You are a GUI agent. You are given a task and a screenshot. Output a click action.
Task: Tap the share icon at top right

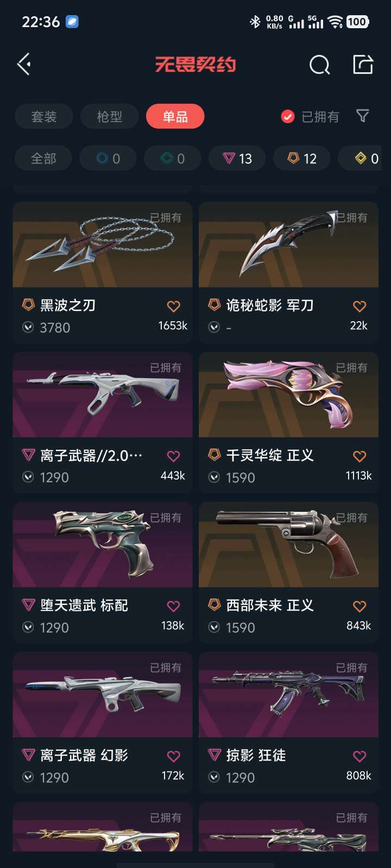coord(363,65)
